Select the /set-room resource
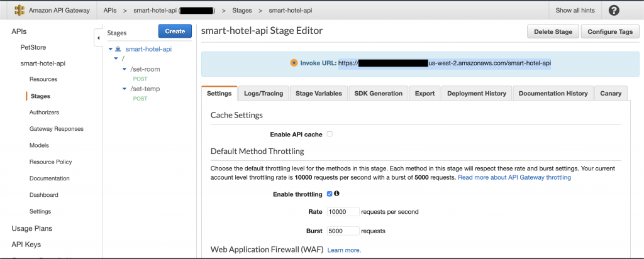Image resolution: width=644 pixels, height=259 pixels. tap(145, 69)
